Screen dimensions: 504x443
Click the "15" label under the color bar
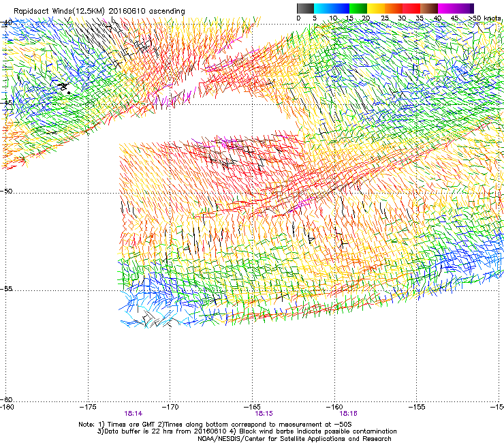349,18
